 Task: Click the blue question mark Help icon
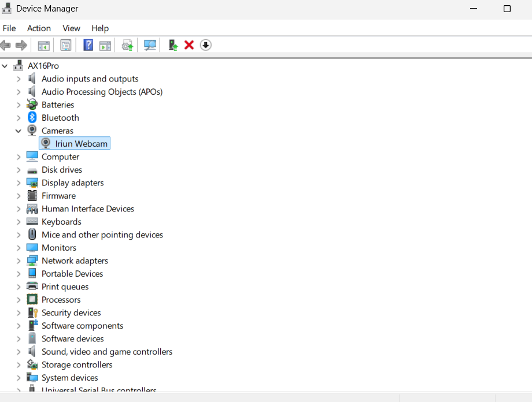(88, 45)
